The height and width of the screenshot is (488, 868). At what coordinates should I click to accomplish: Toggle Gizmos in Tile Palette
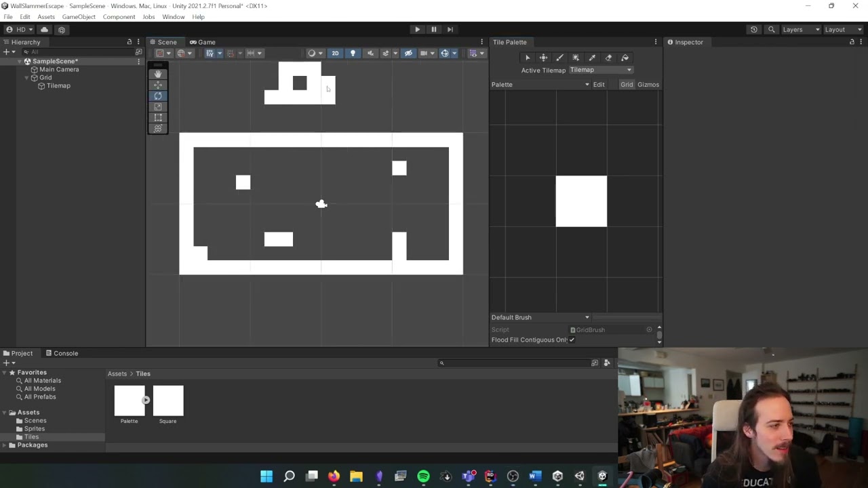(x=648, y=85)
